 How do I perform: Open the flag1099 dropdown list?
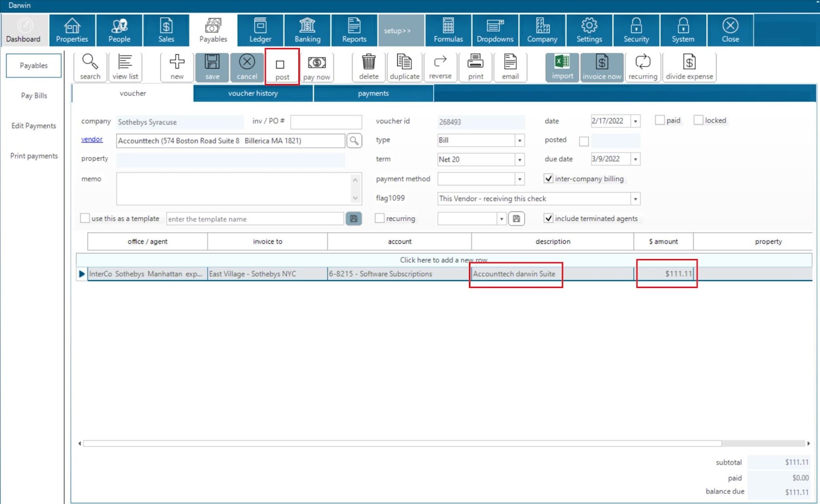click(635, 199)
